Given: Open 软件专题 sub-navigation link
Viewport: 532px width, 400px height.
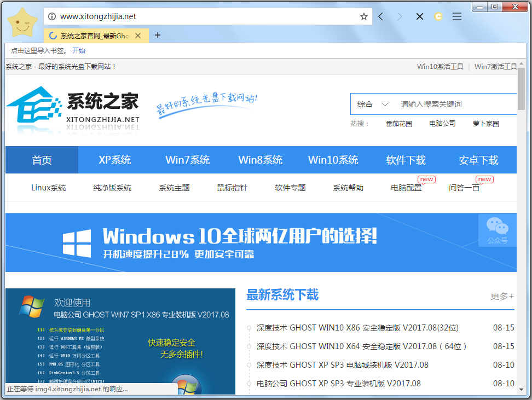Looking at the screenshot, I should (x=291, y=188).
